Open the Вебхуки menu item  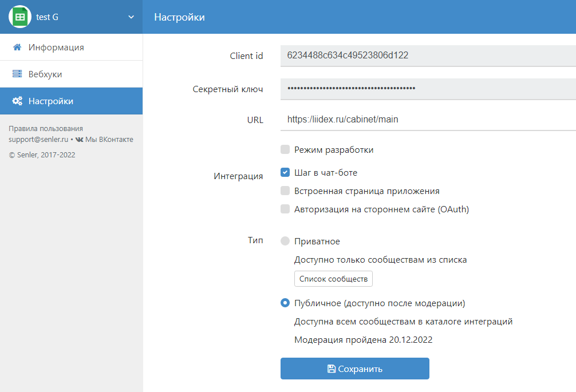coord(45,74)
